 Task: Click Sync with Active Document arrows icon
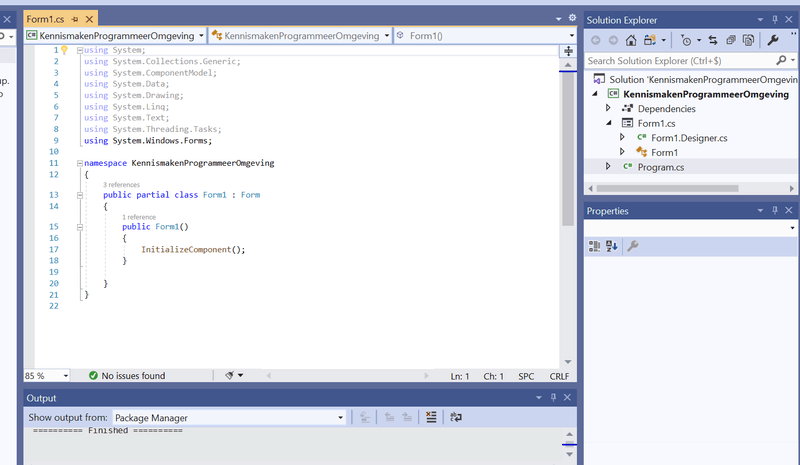tap(713, 40)
